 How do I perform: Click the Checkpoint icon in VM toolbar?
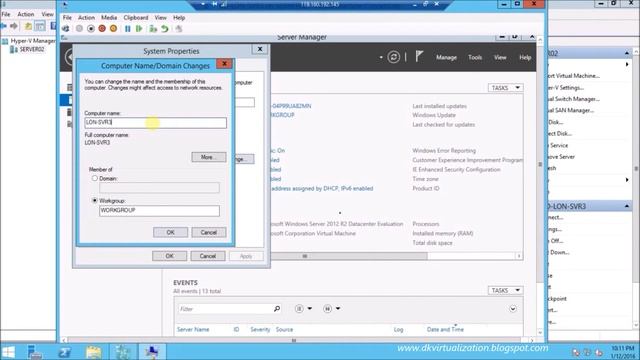tap(153, 29)
